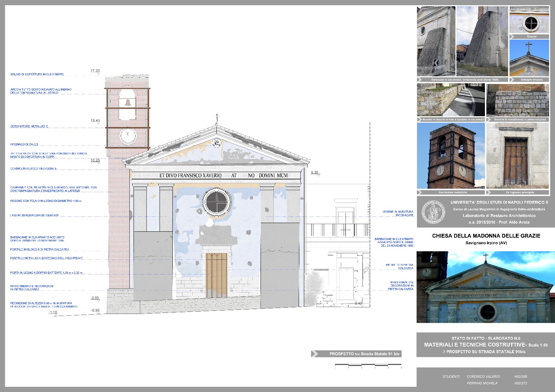
Task: Open the Dettaglio timpano photo
Action: 529,58
